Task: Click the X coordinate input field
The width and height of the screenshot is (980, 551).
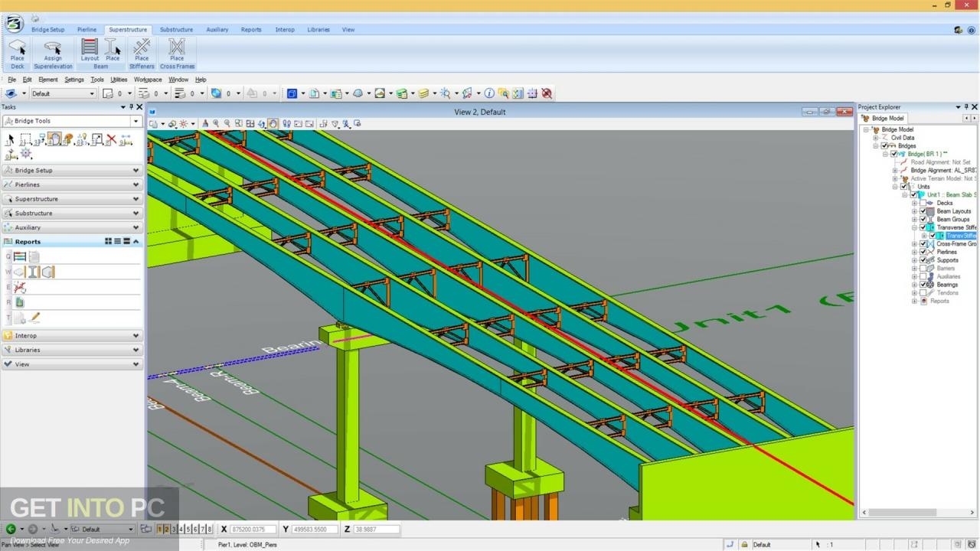Action: coord(252,529)
